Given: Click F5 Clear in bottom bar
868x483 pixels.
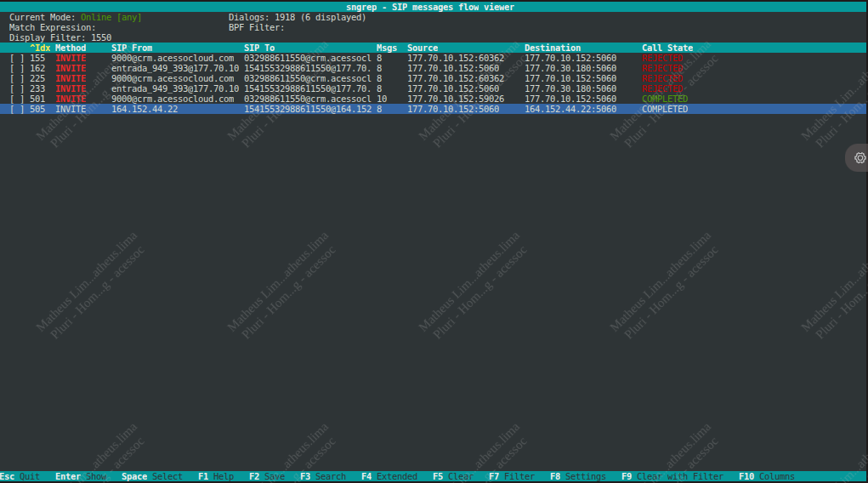Looking at the screenshot, I should click(x=452, y=477).
